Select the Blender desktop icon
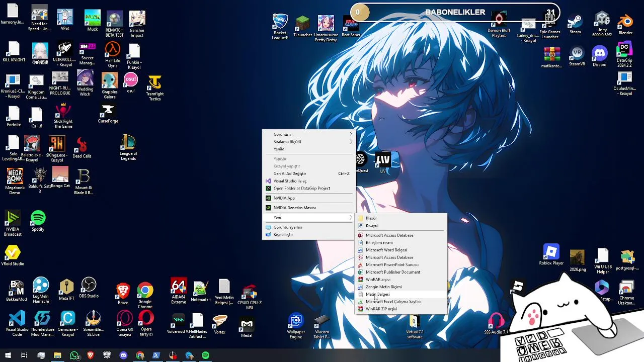Image resolution: width=644 pixels, height=362 pixels. (x=625, y=24)
